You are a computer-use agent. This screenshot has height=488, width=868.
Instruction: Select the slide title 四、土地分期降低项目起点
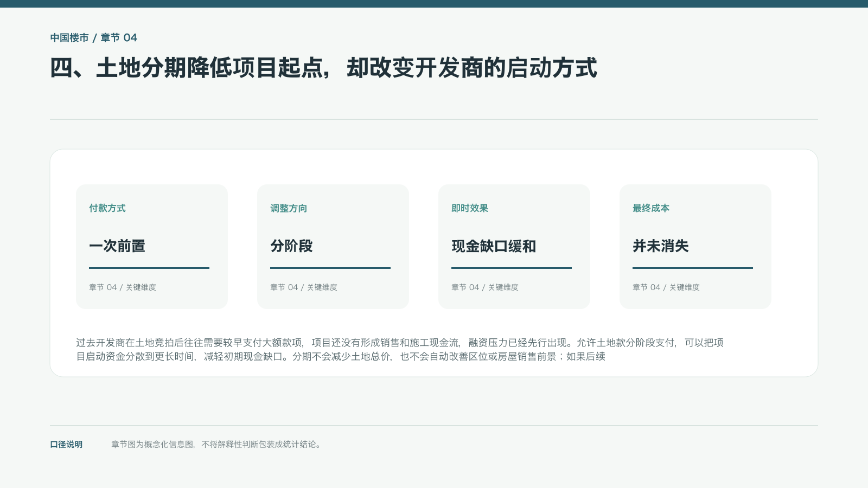pyautogui.click(x=323, y=68)
